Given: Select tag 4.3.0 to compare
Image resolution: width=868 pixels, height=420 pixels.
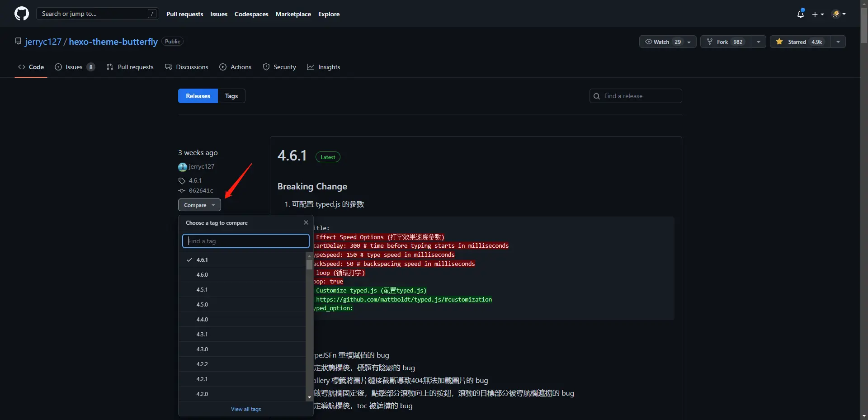Looking at the screenshot, I should [242, 349].
